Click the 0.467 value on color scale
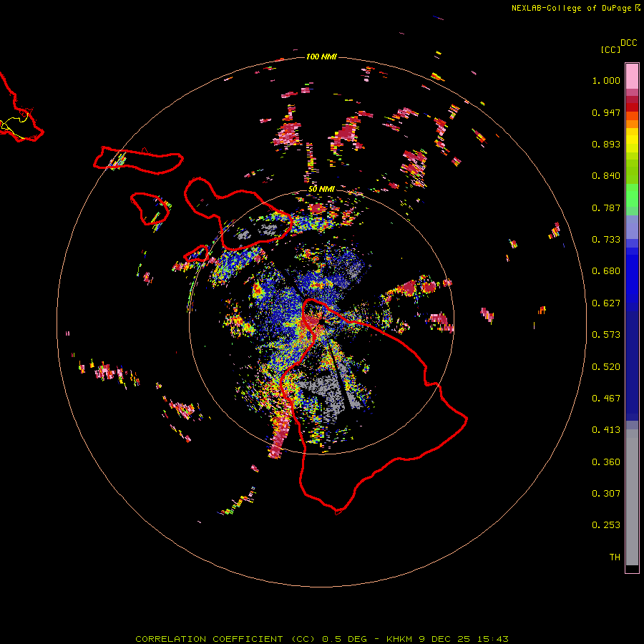 pos(606,399)
